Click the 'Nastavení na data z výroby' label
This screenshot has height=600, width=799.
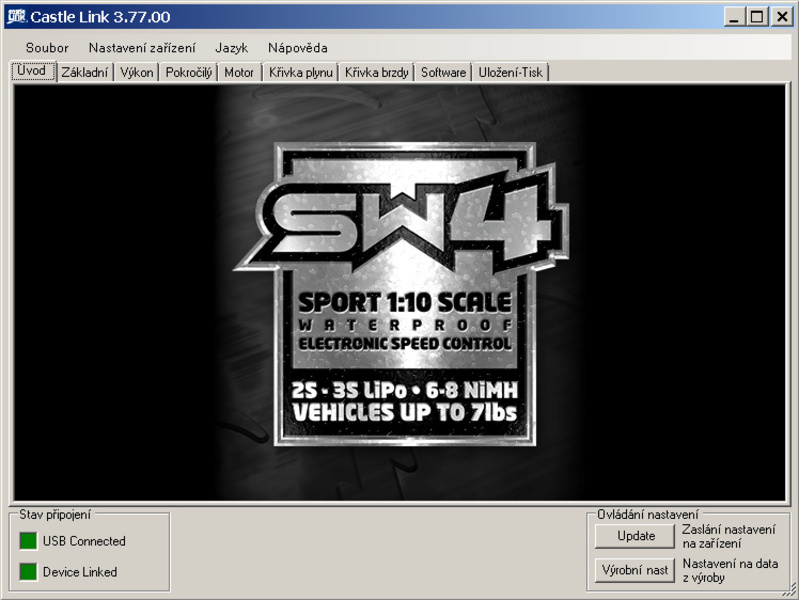(x=730, y=570)
